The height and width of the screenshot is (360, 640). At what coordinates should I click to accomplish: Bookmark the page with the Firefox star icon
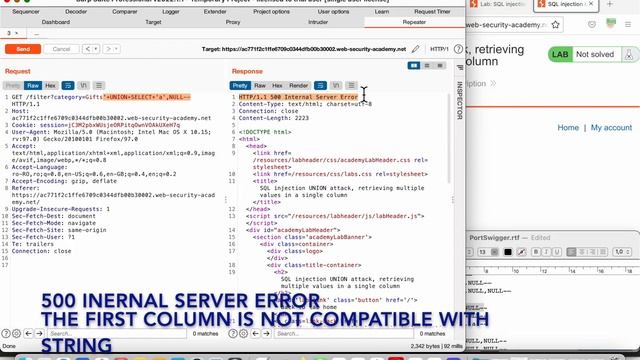(x=556, y=24)
